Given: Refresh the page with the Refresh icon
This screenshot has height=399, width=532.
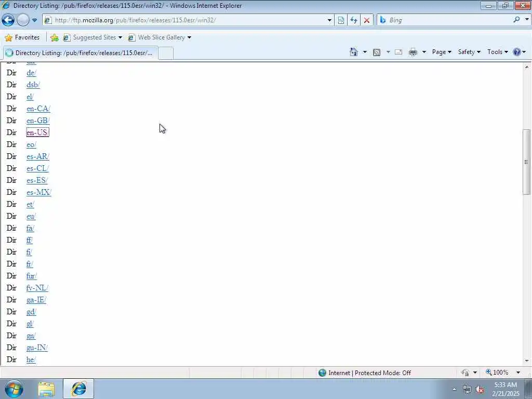Looking at the screenshot, I should 353,20.
